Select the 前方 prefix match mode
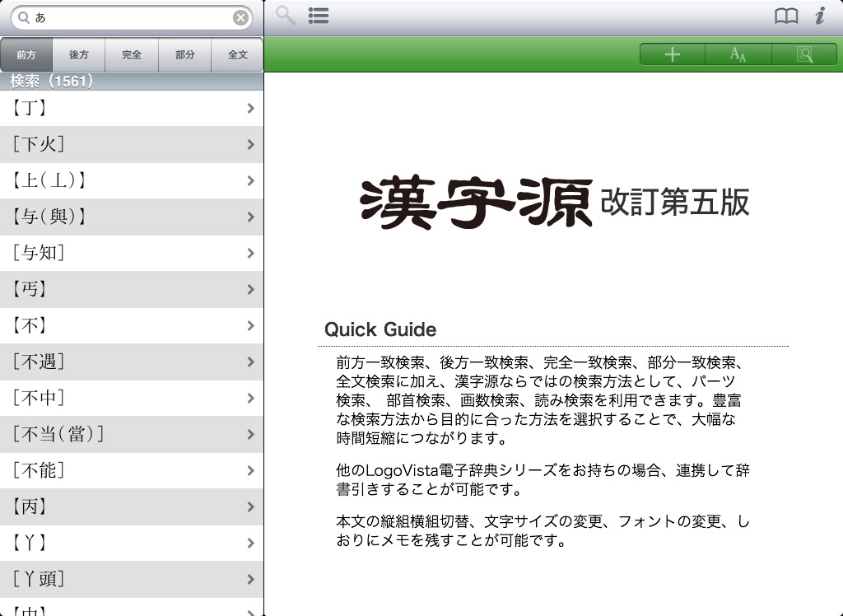 point(26,55)
